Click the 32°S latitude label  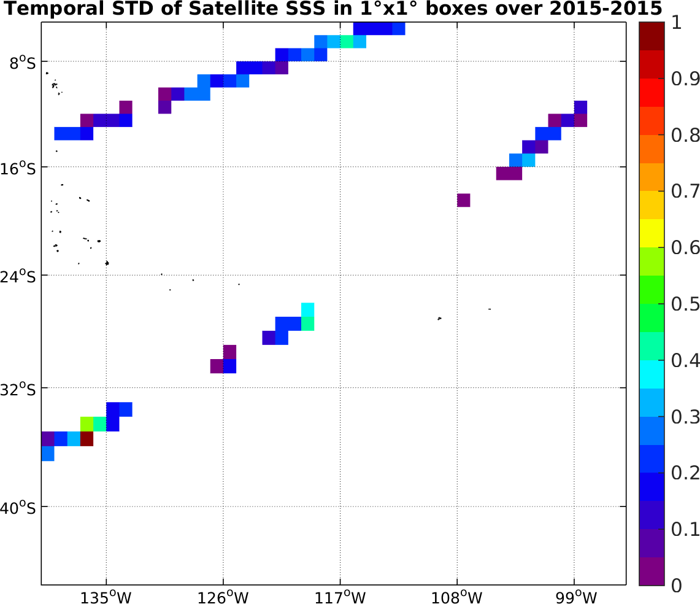[18, 390]
